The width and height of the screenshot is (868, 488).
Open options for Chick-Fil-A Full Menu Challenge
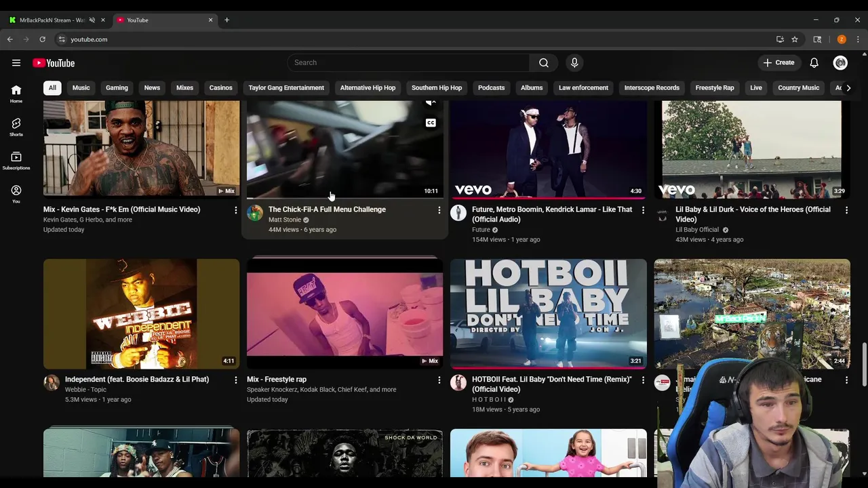(439, 210)
